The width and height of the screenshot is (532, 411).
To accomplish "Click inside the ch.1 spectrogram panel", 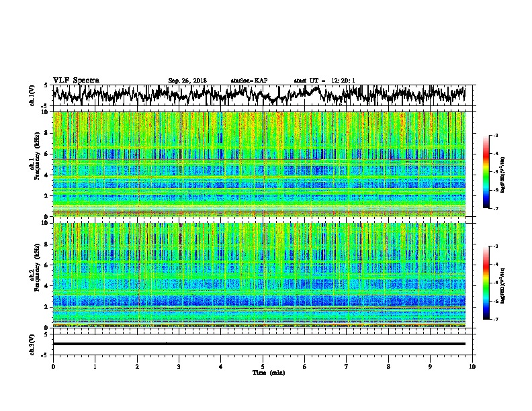I will click(x=259, y=164).
